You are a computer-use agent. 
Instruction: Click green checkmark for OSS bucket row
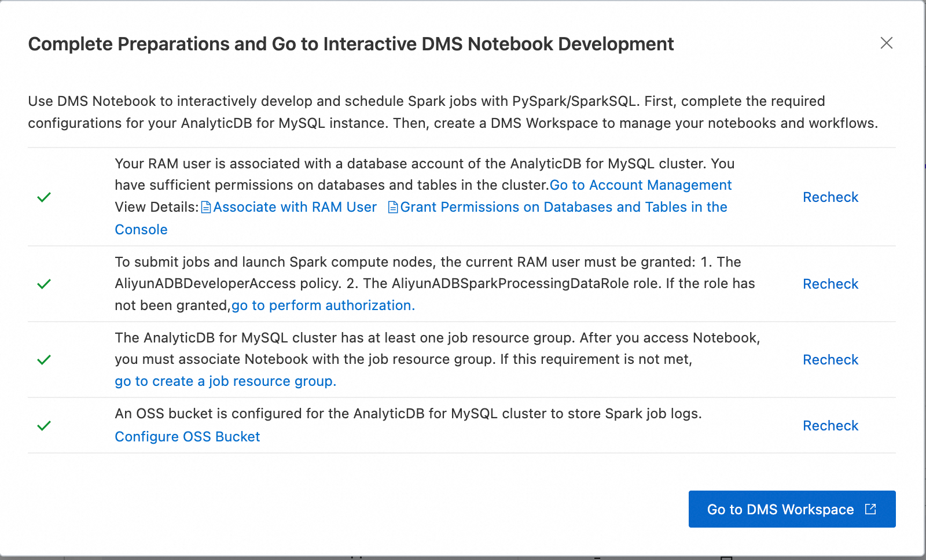(44, 426)
